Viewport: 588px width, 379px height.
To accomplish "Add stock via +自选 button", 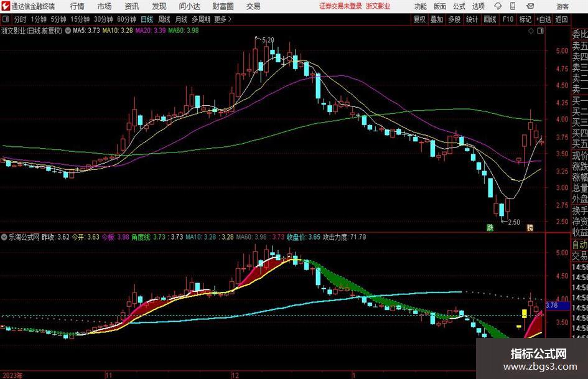I will (544, 19).
